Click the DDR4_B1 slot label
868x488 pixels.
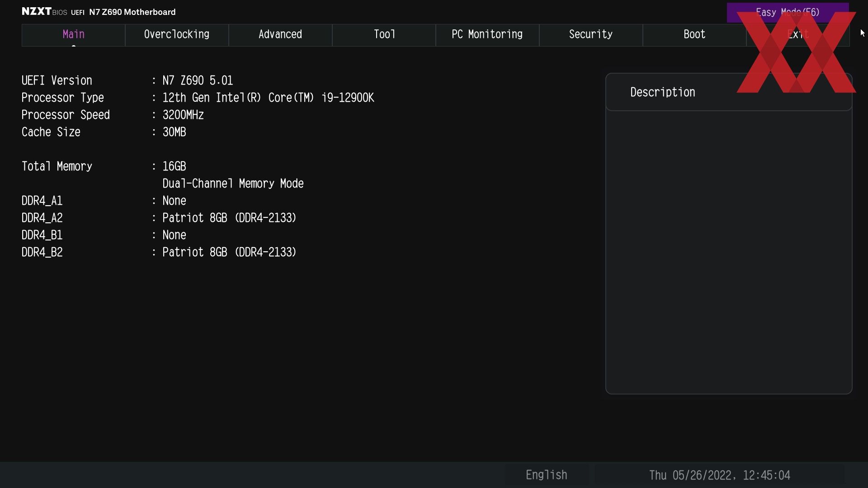(x=42, y=235)
